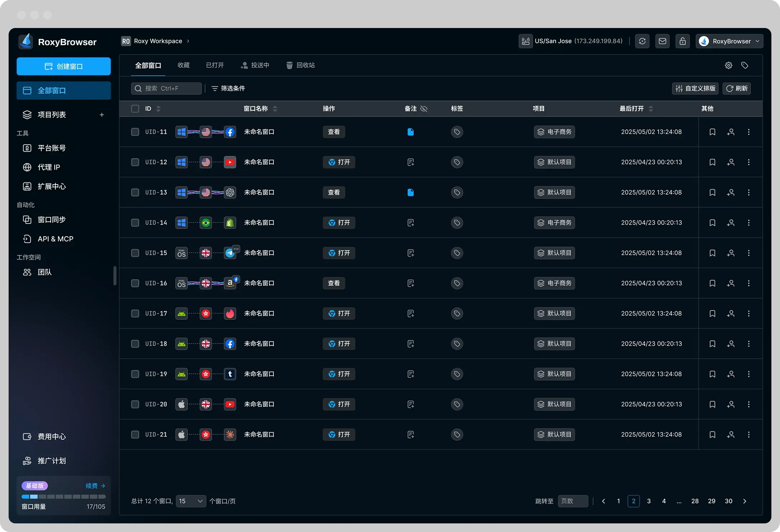Switch to the 回收站 tab

pyautogui.click(x=301, y=65)
